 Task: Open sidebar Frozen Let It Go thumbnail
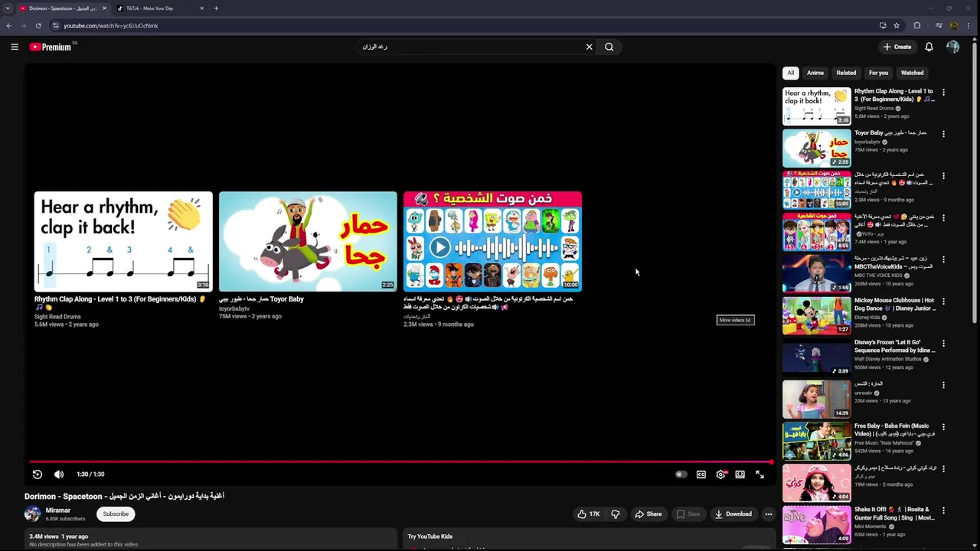817,357
